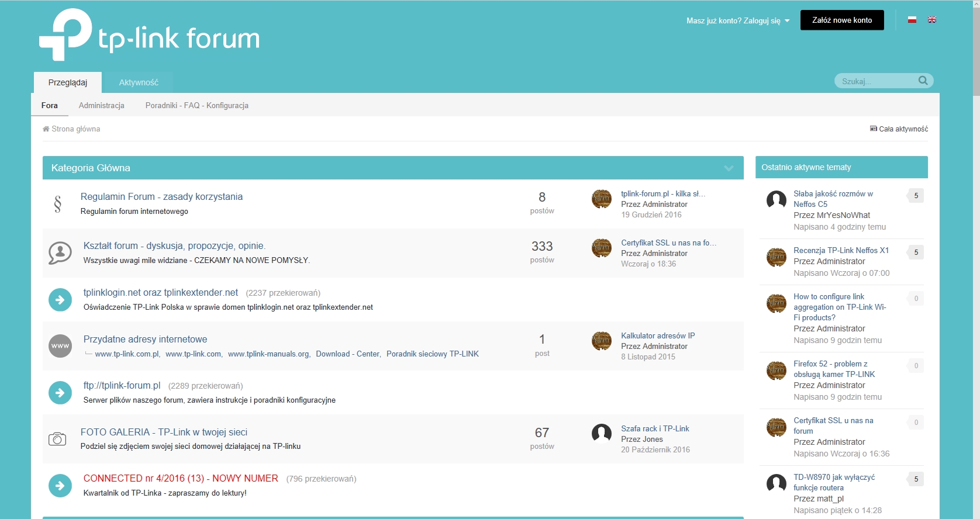The height and width of the screenshot is (519, 980).
Task: Switch language via the Polish flag
Action: [912, 20]
